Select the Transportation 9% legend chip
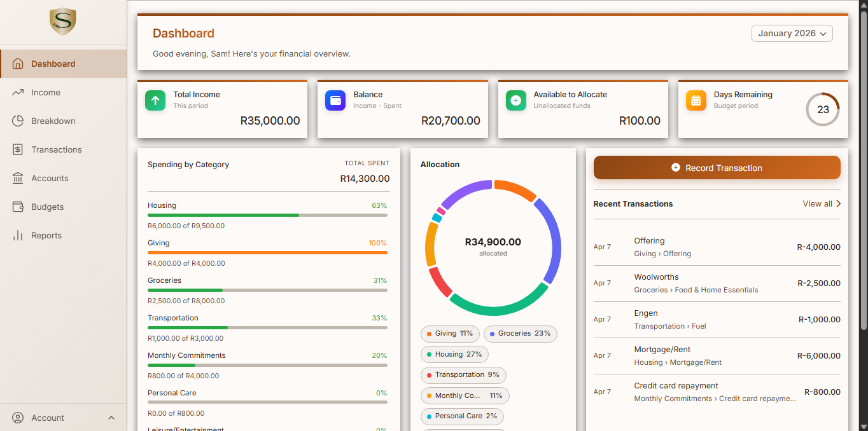Image resolution: width=868 pixels, height=431 pixels. [463, 375]
